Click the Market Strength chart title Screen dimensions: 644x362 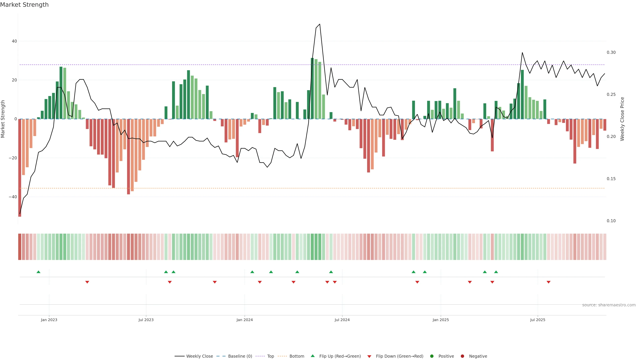click(x=24, y=5)
